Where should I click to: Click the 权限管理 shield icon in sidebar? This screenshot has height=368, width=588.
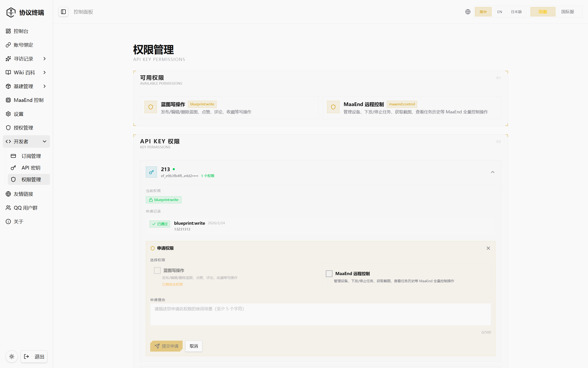(13, 179)
